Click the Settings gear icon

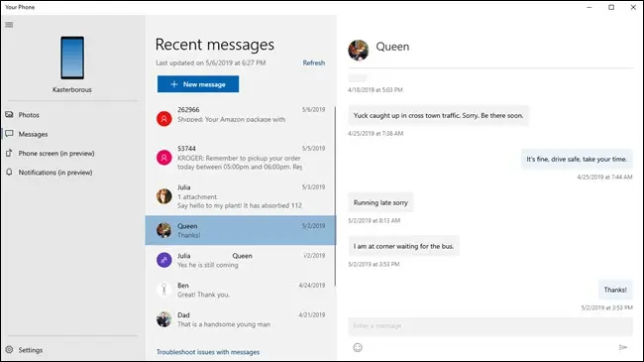point(9,350)
